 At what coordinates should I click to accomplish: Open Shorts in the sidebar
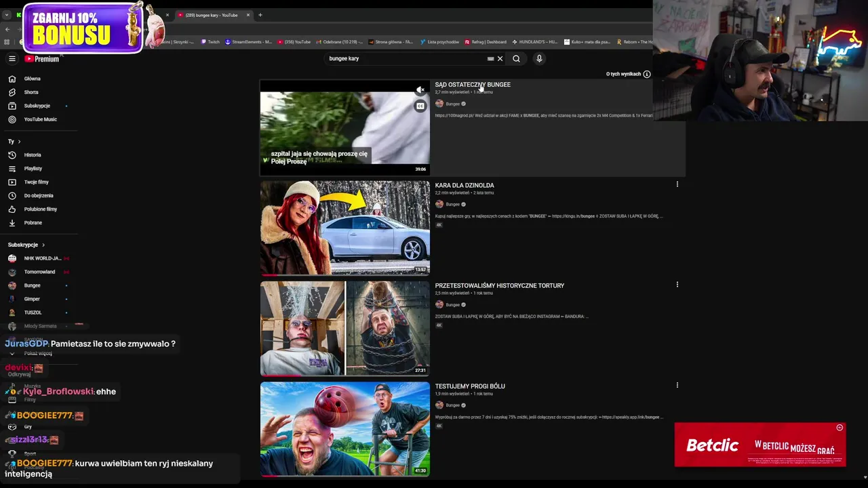pos(31,92)
